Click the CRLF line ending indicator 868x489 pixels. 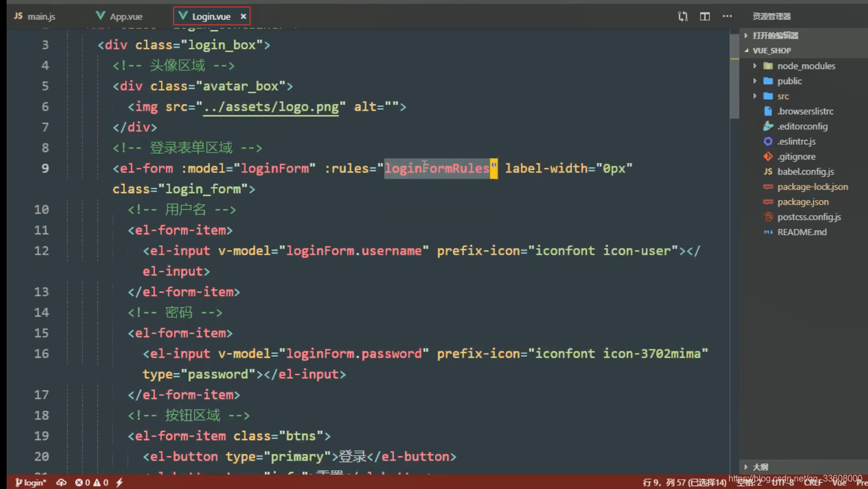813,482
